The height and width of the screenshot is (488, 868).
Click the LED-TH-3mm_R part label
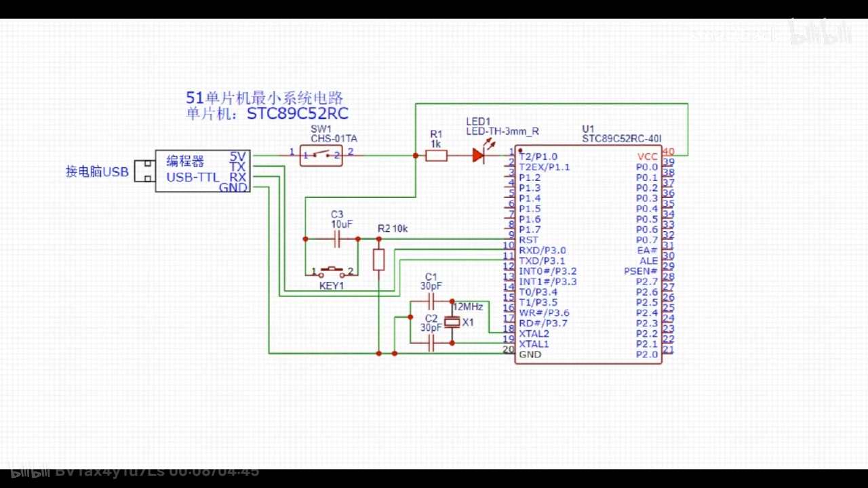point(502,131)
